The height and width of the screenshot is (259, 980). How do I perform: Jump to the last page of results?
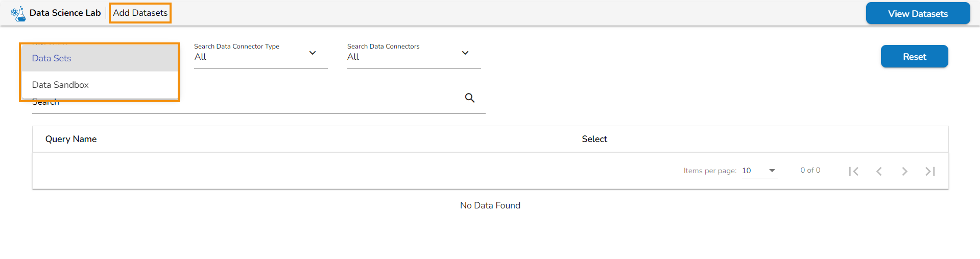point(930,171)
